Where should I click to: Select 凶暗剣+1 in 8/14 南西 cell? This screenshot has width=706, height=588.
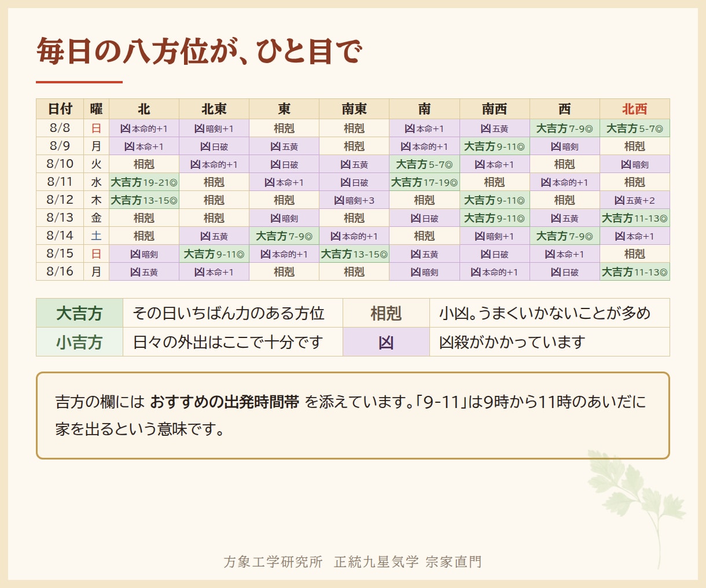point(495,236)
